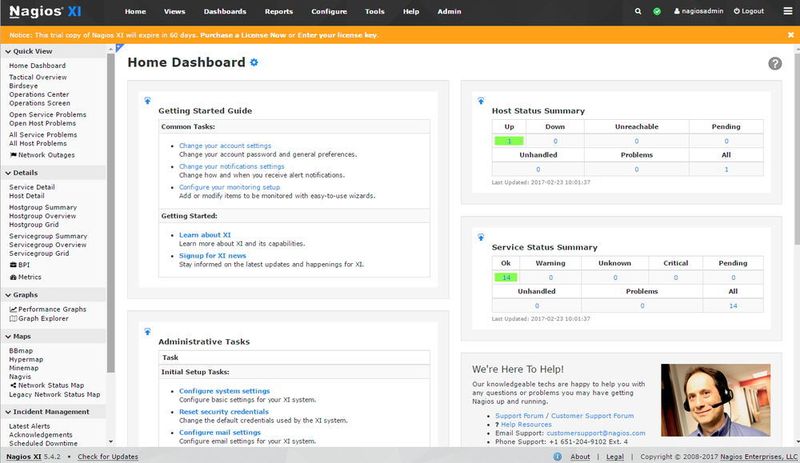
Task: Collapse the Incident Management sidebar section
Action: coord(47,412)
